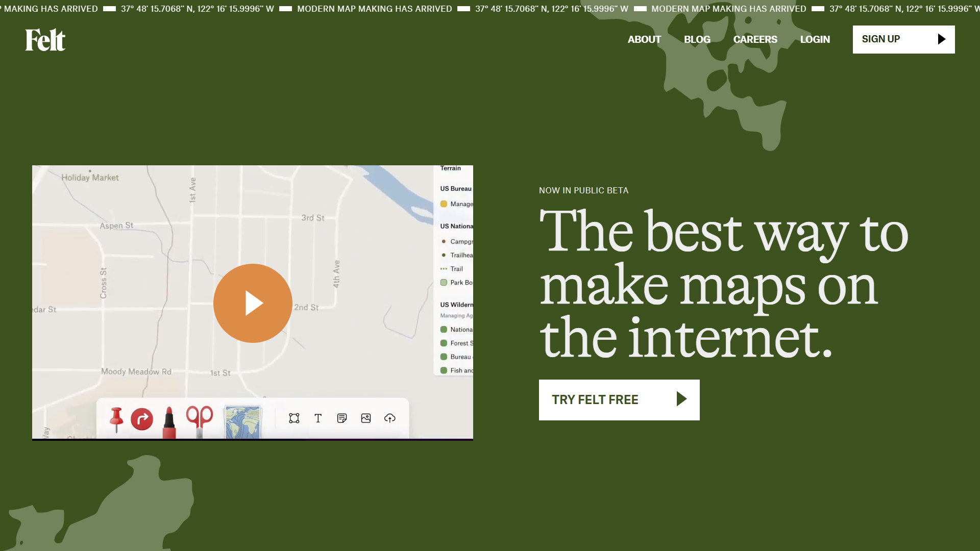Viewport: 980px width, 551px height.
Task: Click the 'Terrain' legend label
Action: pos(450,168)
